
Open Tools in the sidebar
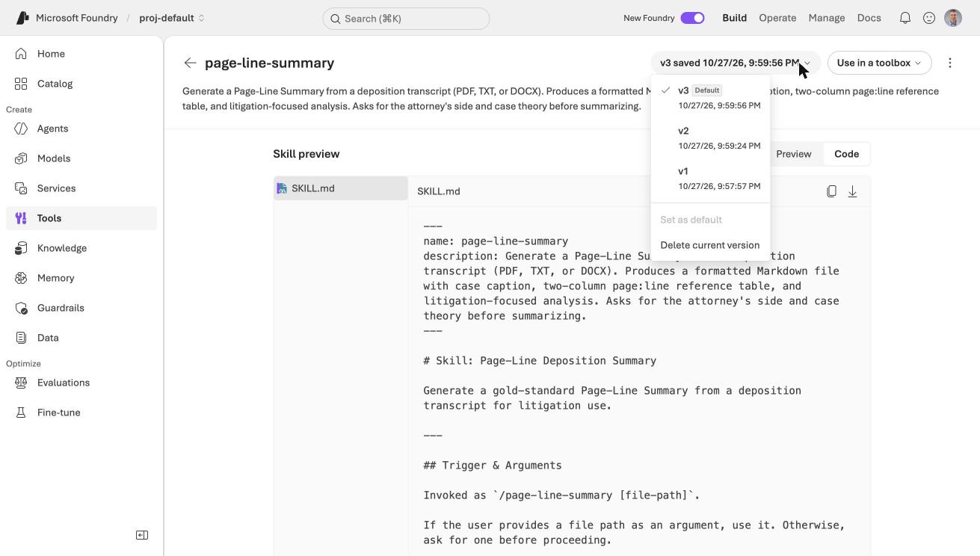81,218
